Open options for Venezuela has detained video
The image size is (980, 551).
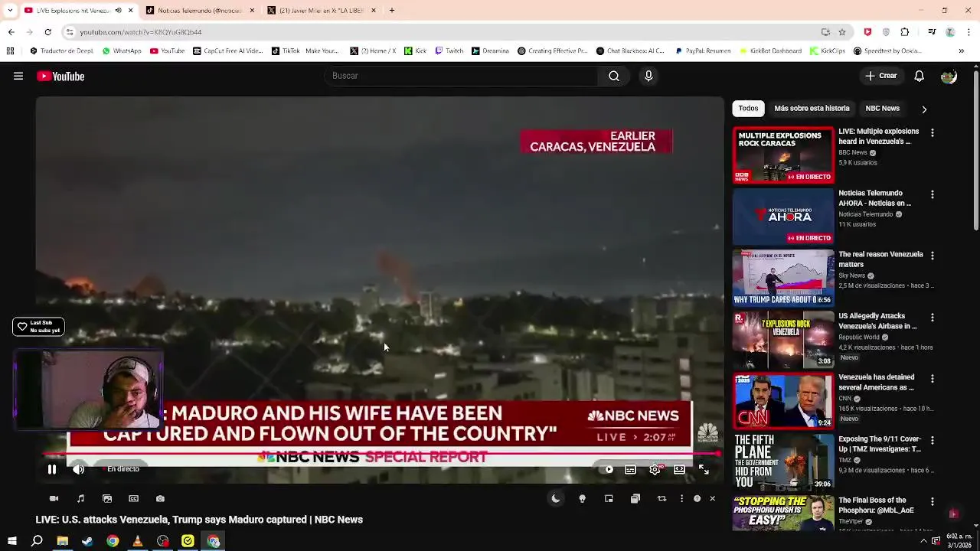(x=932, y=379)
